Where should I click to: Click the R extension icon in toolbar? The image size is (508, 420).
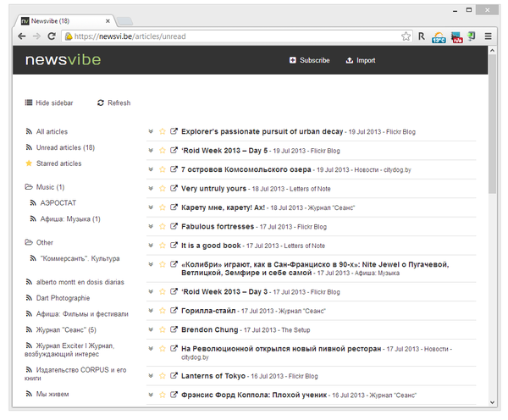coord(422,36)
